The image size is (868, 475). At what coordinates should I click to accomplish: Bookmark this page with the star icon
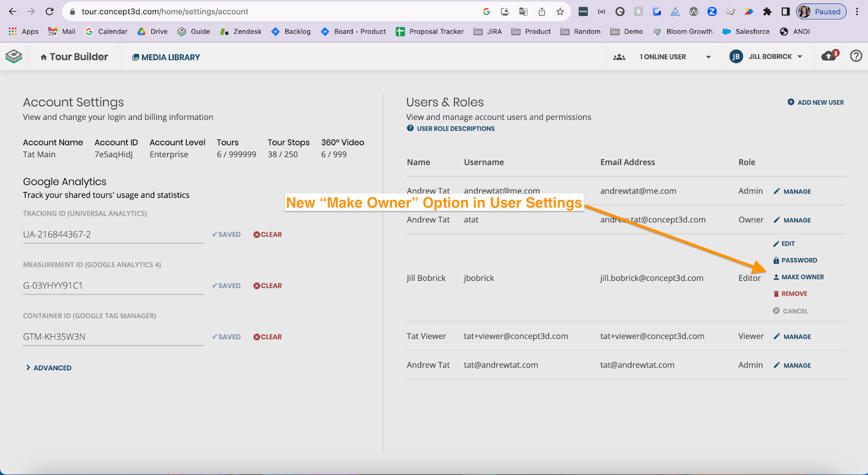click(x=560, y=11)
